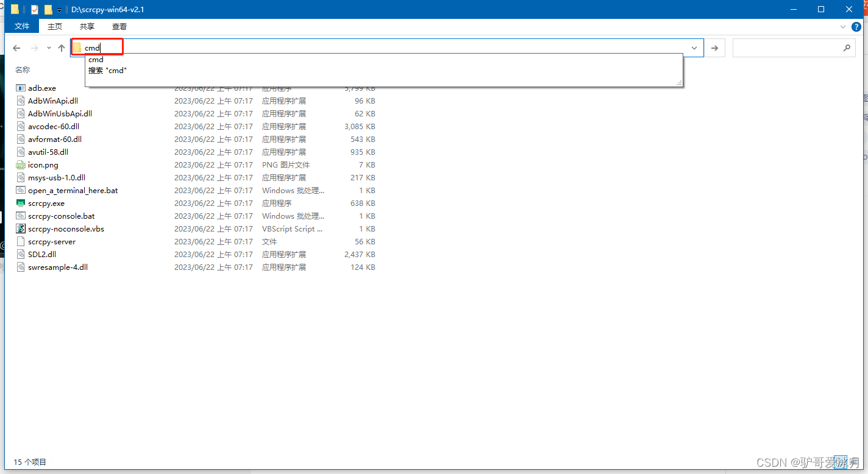868x474 pixels.
Task: Click the address bar go-to arrow button
Action: point(714,48)
